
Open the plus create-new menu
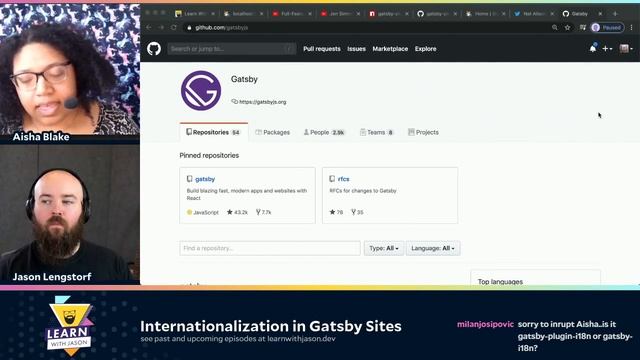607,49
